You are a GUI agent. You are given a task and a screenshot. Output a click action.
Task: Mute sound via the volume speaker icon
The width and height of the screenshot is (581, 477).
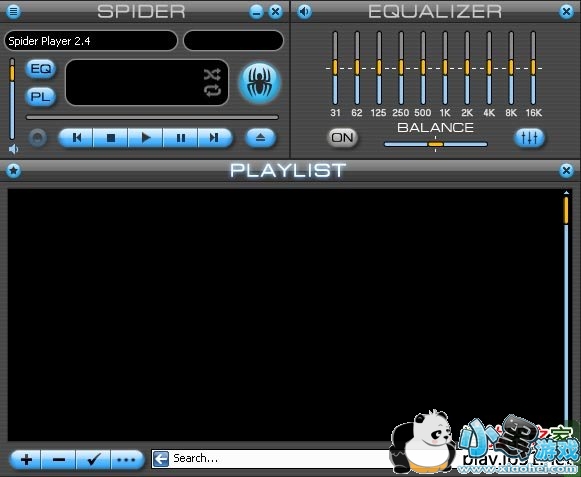13,149
